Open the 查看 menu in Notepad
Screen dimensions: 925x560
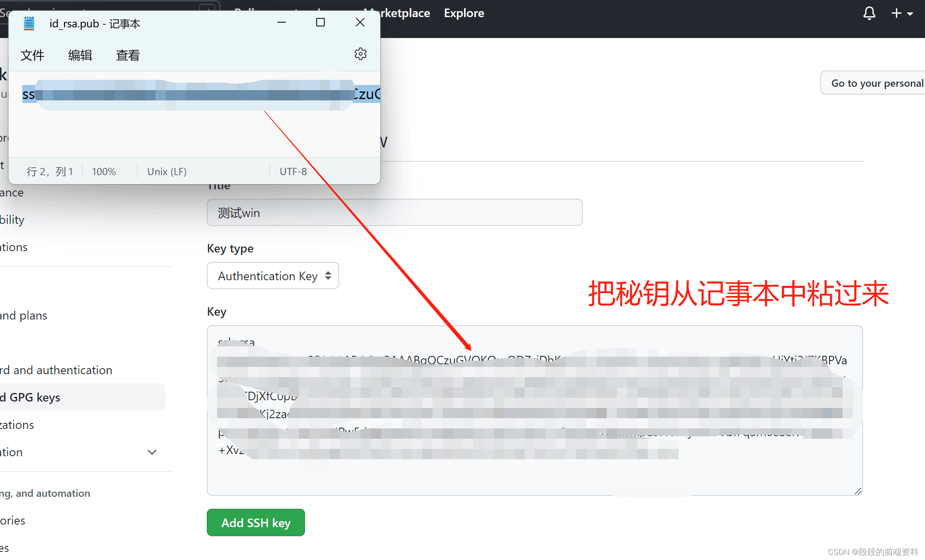pyautogui.click(x=127, y=55)
